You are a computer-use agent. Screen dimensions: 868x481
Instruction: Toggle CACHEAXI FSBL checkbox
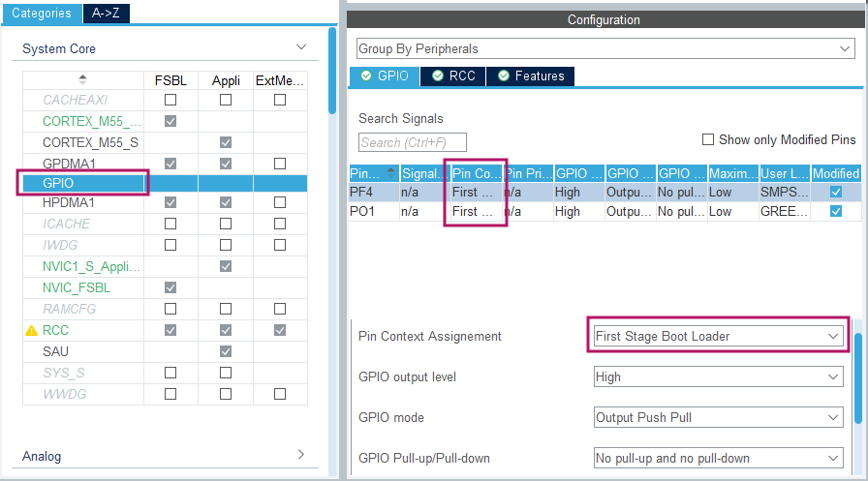pyautogui.click(x=170, y=100)
